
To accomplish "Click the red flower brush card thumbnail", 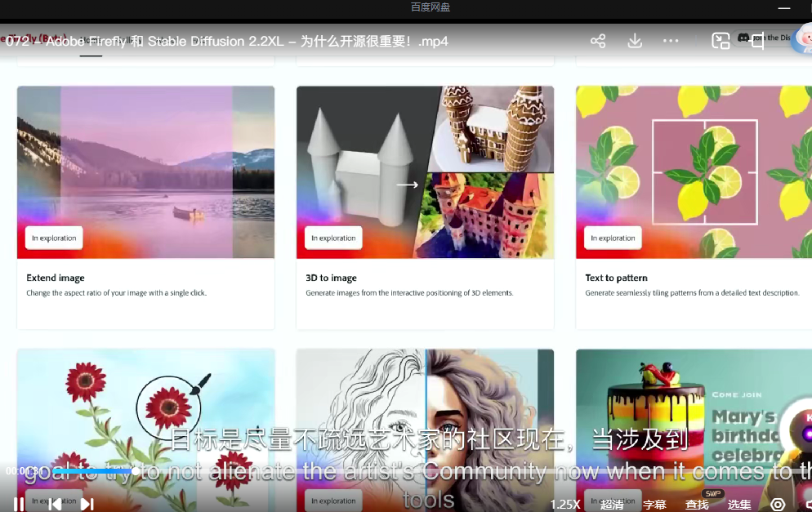I will point(145,430).
